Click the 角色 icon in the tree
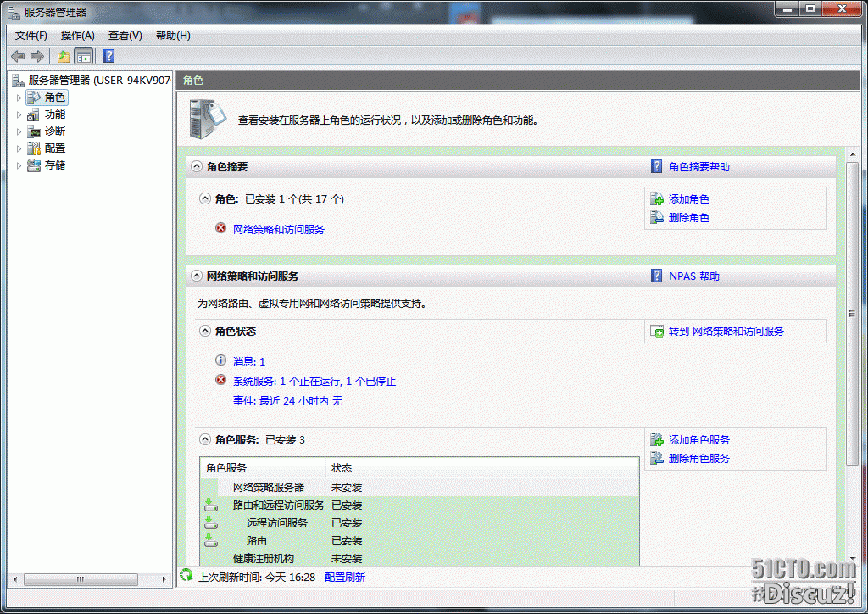The height and width of the screenshot is (614, 868). (x=34, y=98)
